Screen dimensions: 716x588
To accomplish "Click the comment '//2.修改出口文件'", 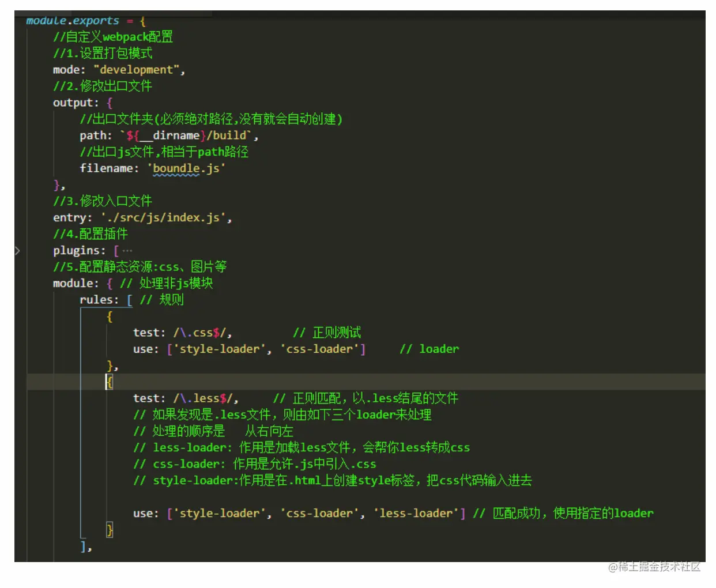I will 103,86.
